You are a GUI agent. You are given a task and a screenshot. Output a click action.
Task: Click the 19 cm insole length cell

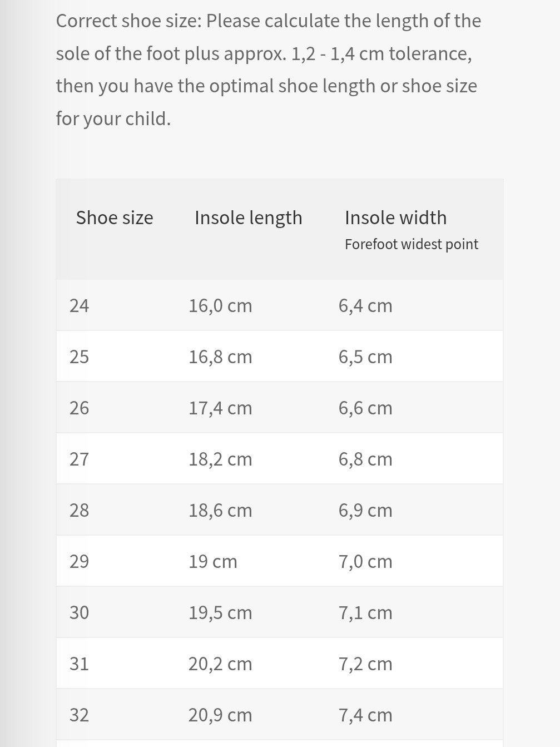[212, 561]
